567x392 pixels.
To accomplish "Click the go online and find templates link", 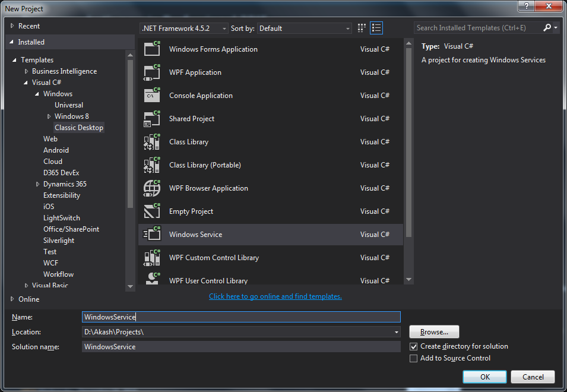I will (275, 296).
